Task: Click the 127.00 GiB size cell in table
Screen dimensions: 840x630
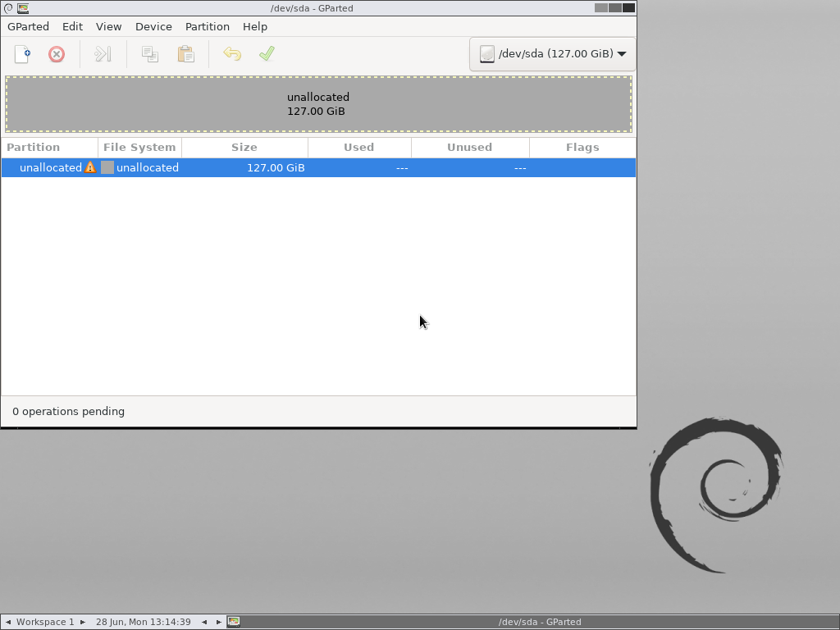Action: click(276, 167)
